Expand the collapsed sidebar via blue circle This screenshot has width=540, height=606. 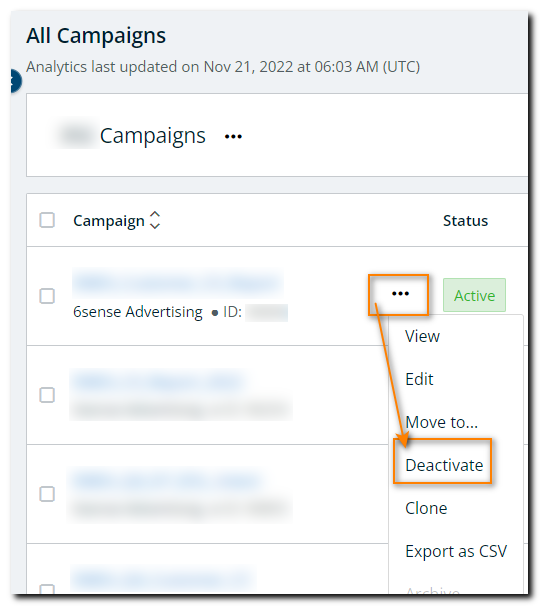[15, 81]
